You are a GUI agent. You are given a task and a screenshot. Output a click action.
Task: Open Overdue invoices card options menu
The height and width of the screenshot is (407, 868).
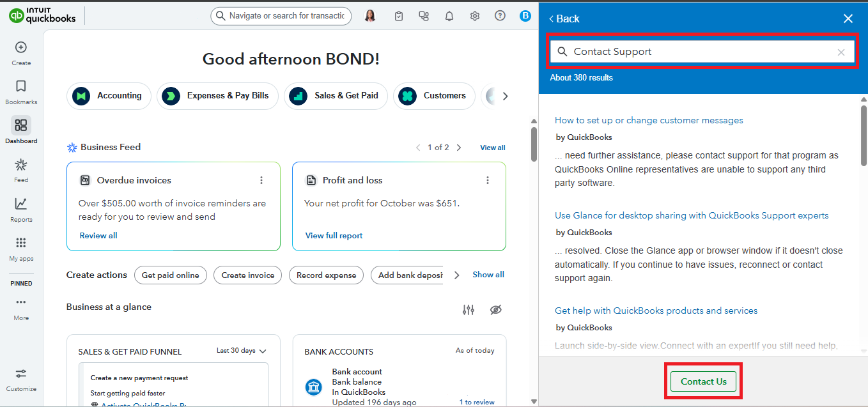pyautogui.click(x=261, y=180)
